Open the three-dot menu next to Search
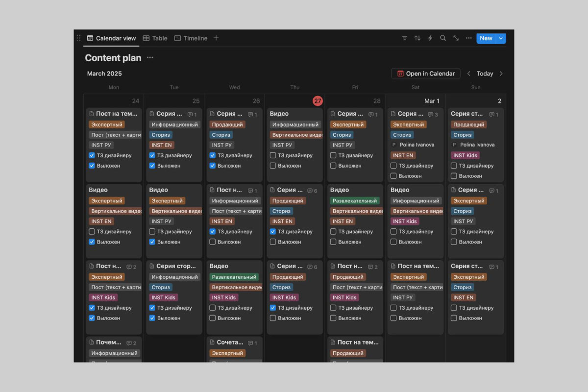This screenshot has width=588, height=392. 469,38
